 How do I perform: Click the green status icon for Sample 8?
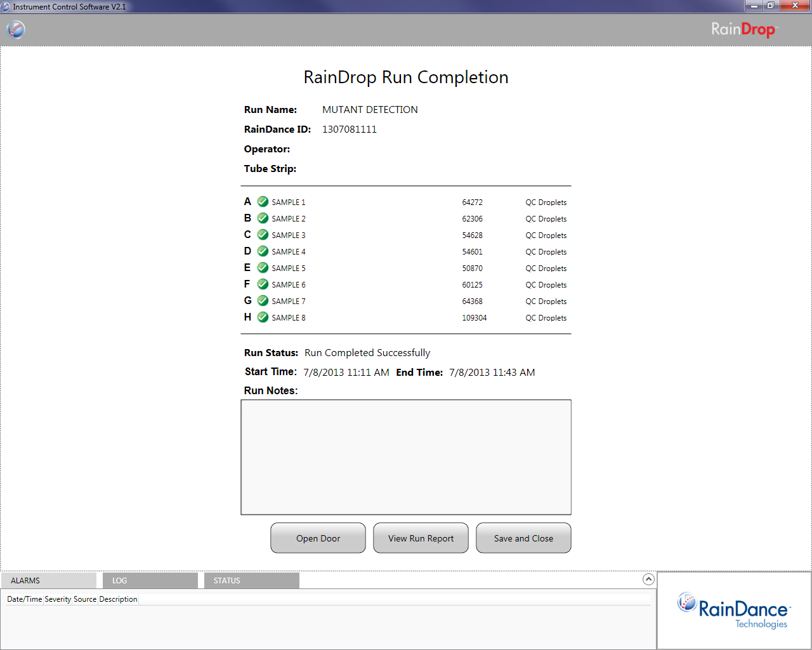(263, 317)
